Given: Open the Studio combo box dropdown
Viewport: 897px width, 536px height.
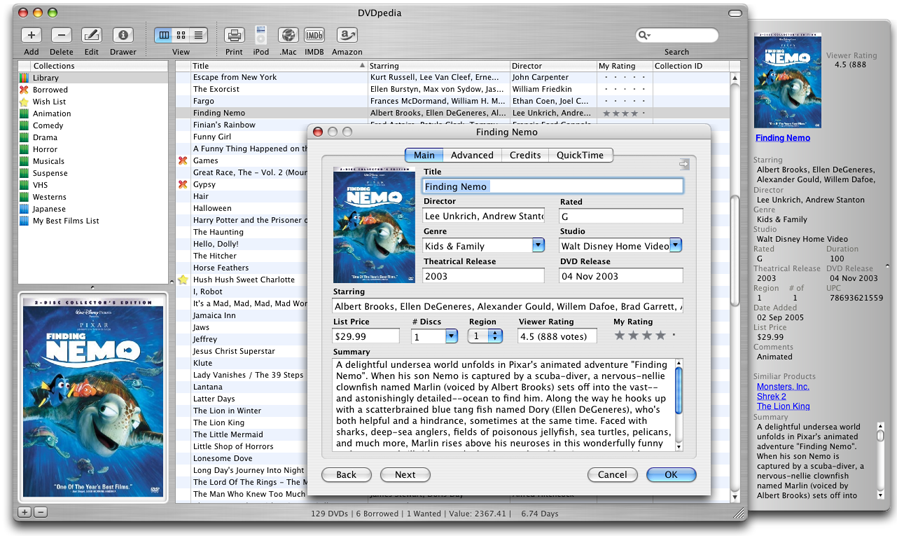Looking at the screenshot, I should click(x=676, y=245).
